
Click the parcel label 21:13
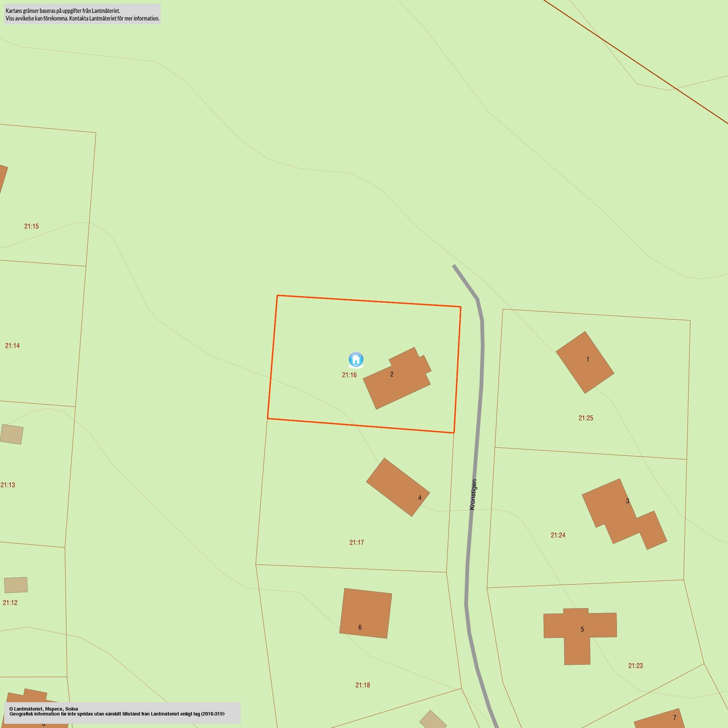pos(8,485)
